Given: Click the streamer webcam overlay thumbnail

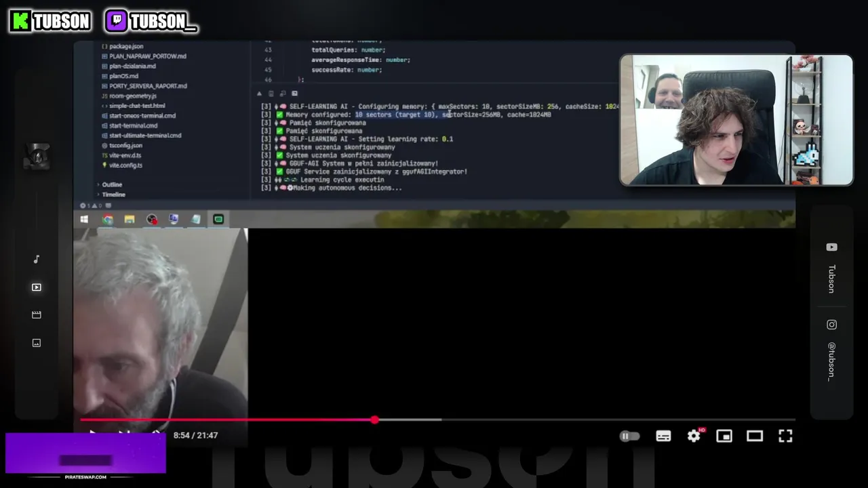Looking at the screenshot, I should pyautogui.click(x=736, y=120).
